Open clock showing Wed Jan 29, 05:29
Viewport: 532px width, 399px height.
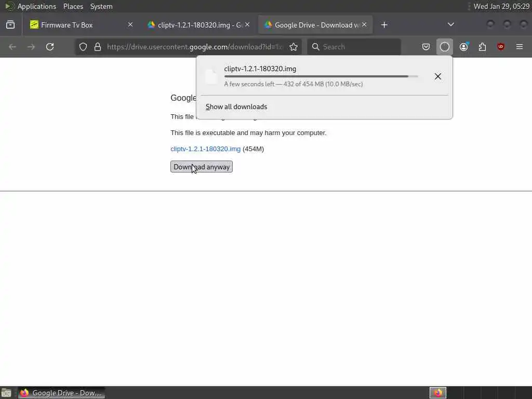[x=501, y=6]
